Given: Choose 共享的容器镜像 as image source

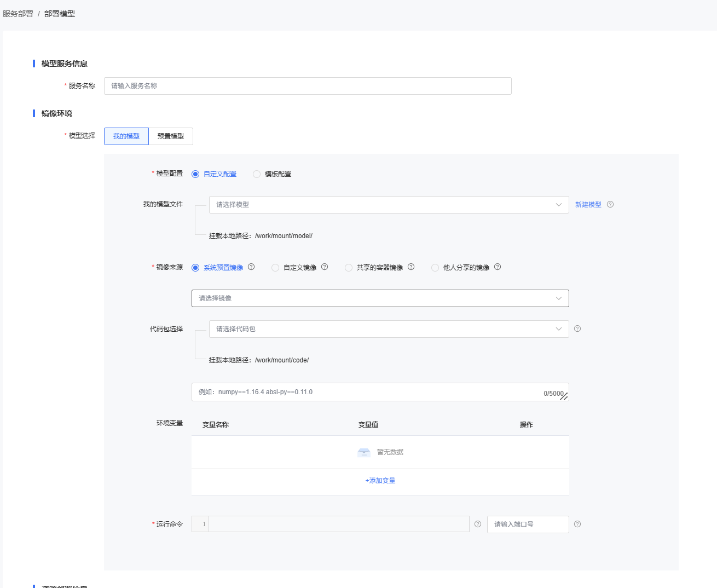Looking at the screenshot, I should click(349, 268).
